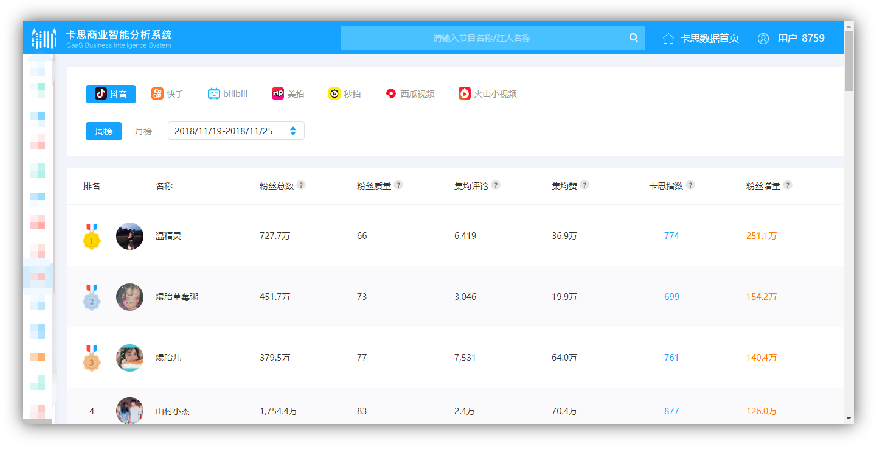Switch to the 火山小视频 platform tab
This screenshot has width=880, height=450.
(x=487, y=94)
